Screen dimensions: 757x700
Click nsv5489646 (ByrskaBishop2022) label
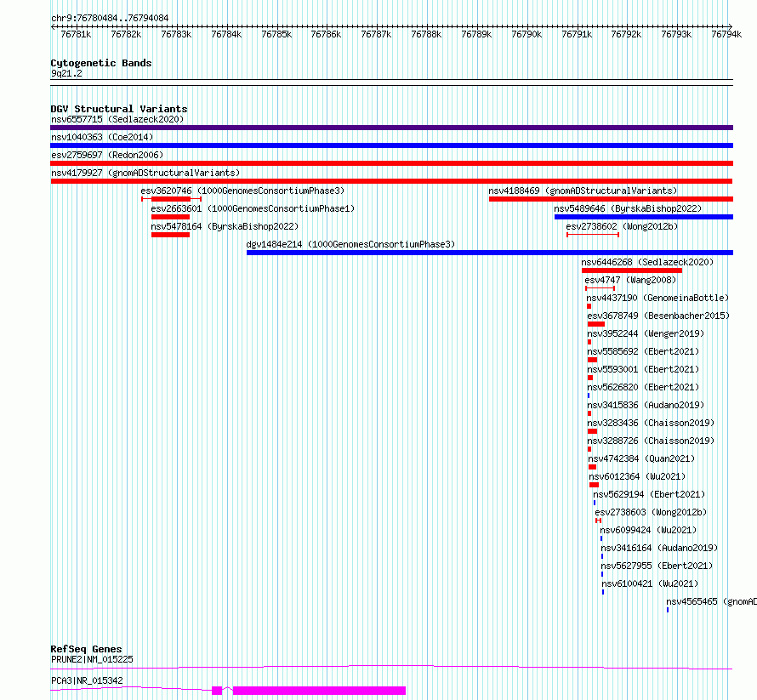click(628, 208)
